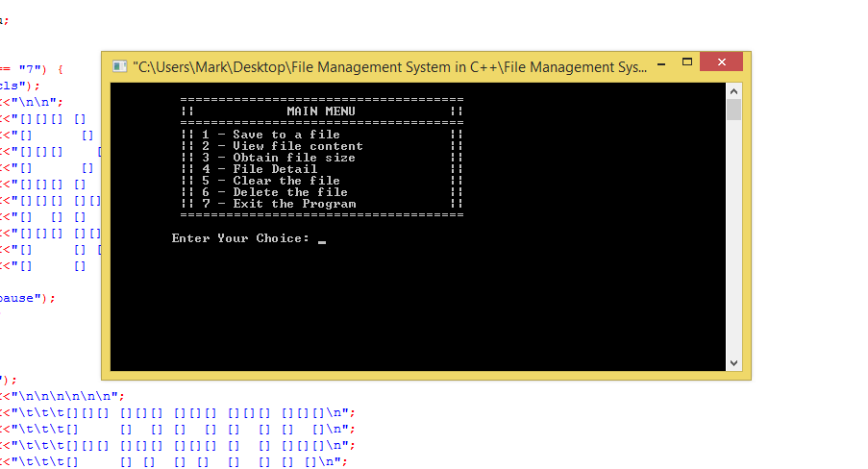The width and height of the screenshot is (868, 469).
Task: Click the console window system icon
Action: tap(120, 66)
